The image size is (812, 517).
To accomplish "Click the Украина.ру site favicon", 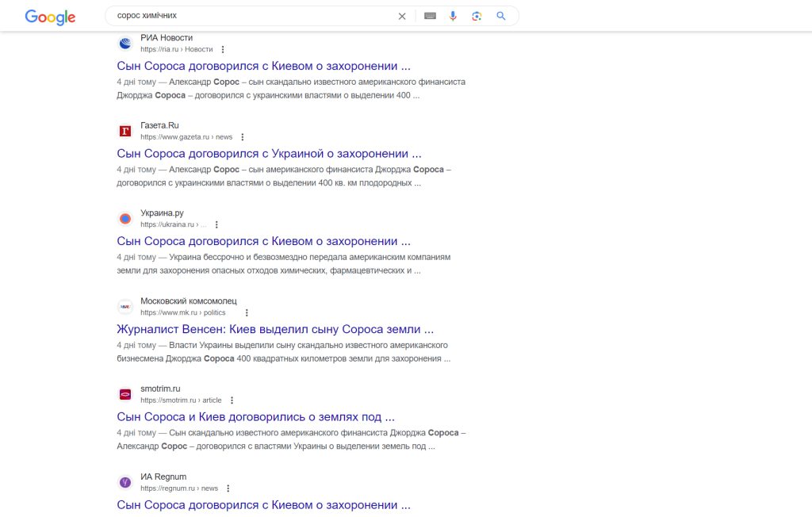I will coord(124,219).
